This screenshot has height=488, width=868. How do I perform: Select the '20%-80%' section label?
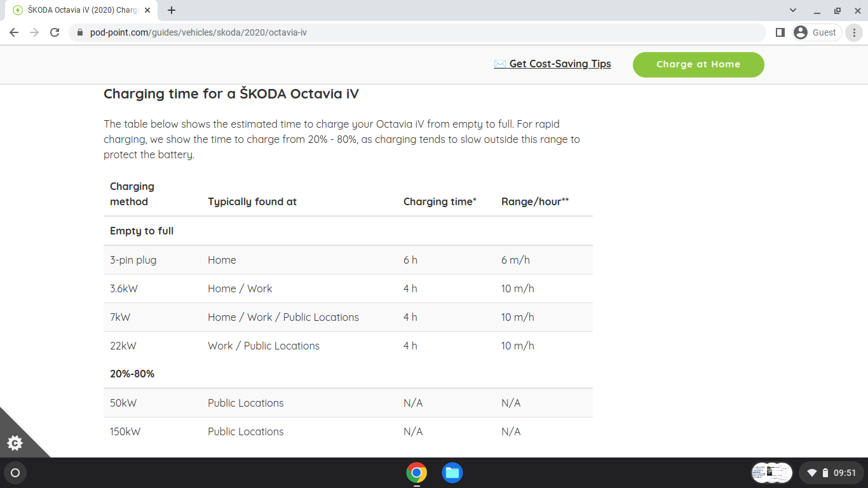click(x=132, y=374)
